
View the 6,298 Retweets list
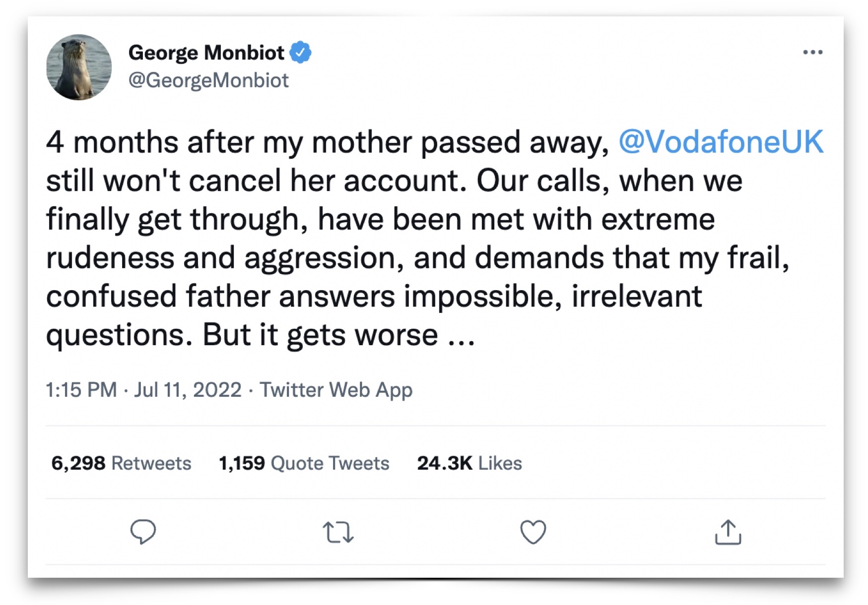tap(121, 463)
